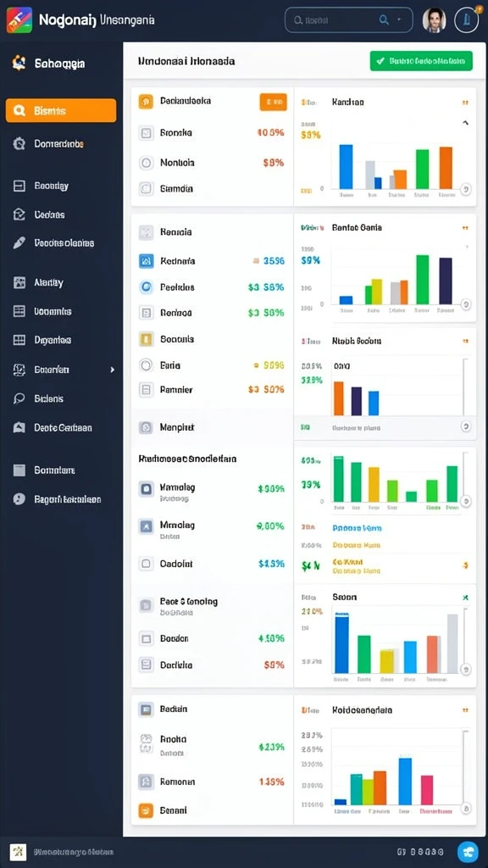
Task: Select the round radio button beside Nonbioia
Action: pos(146,163)
